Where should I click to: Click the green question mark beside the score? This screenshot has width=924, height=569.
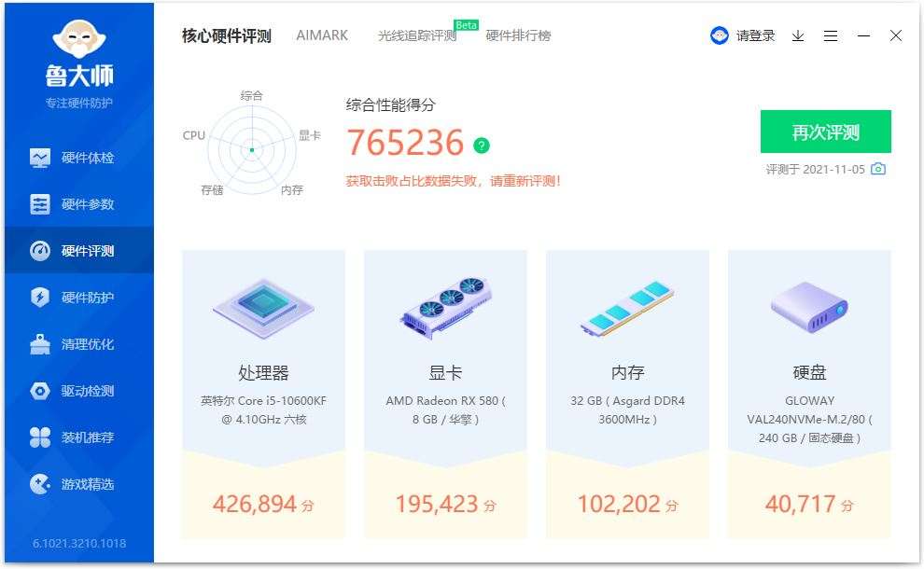[x=481, y=145]
